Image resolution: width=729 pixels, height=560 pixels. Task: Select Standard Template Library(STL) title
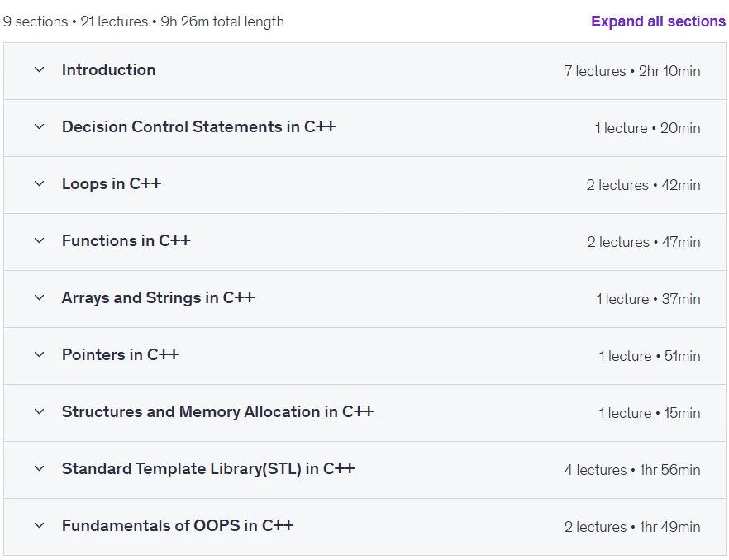pyautogui.click(x=208, y=469)
